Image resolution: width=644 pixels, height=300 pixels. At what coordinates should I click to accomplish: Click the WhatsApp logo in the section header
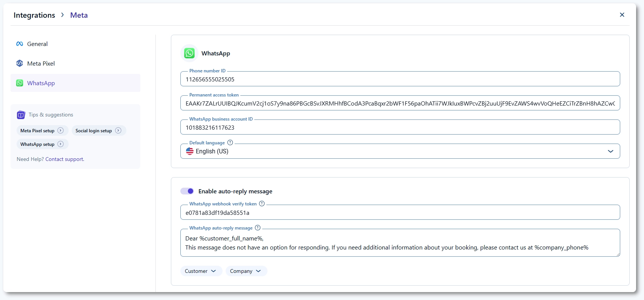[x=189, y=54]
